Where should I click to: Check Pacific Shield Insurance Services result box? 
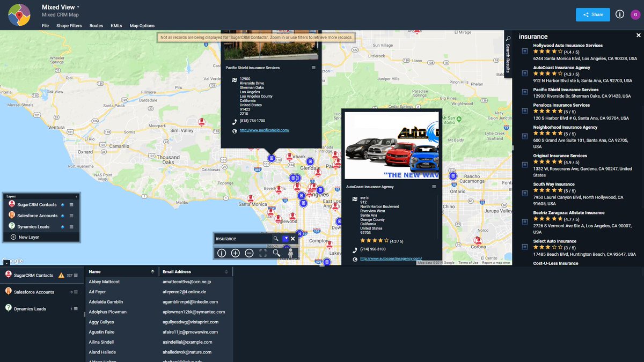(525, 92)
